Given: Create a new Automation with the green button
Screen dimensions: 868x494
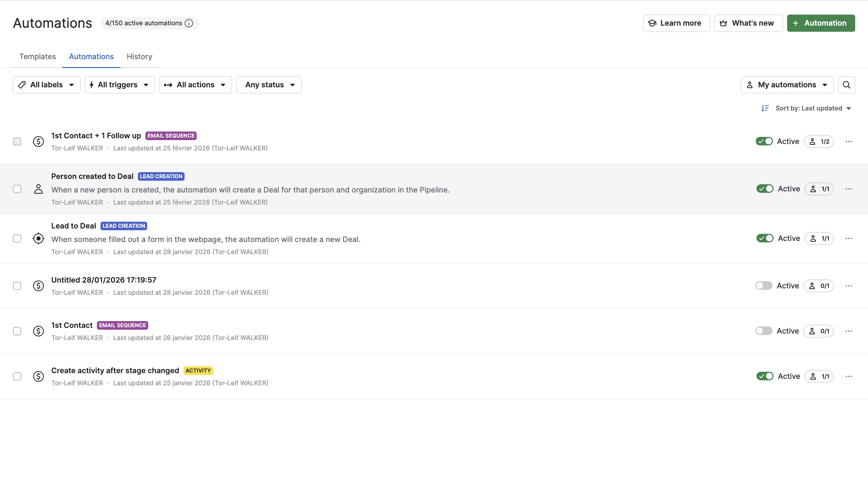Looking at the screenshot, I should 821,23.
